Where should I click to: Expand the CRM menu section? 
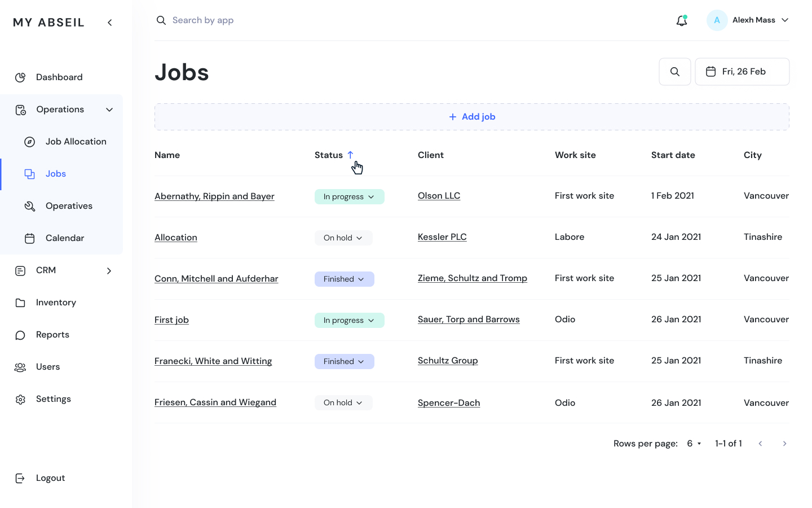pyautogui.click(x=109, y=271)
